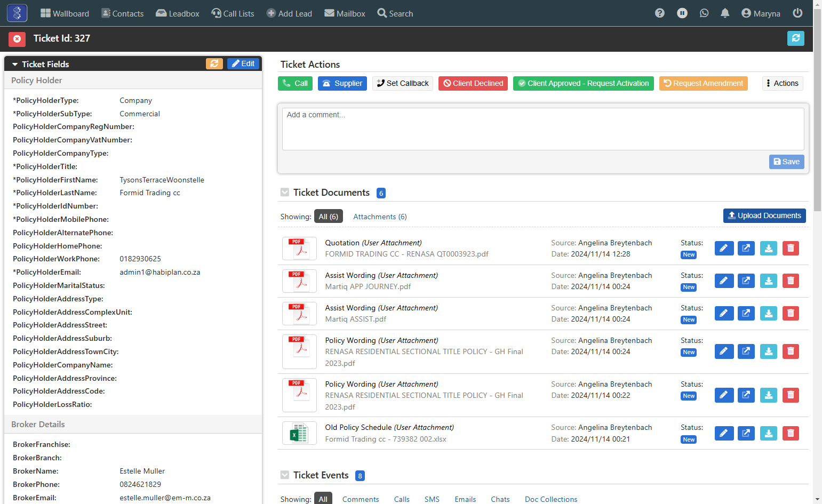Open Martiq APP JOURNEY.pdf in new window
Image resolution: width=822 pixels, height=504 pixels.
pos(746,281)
